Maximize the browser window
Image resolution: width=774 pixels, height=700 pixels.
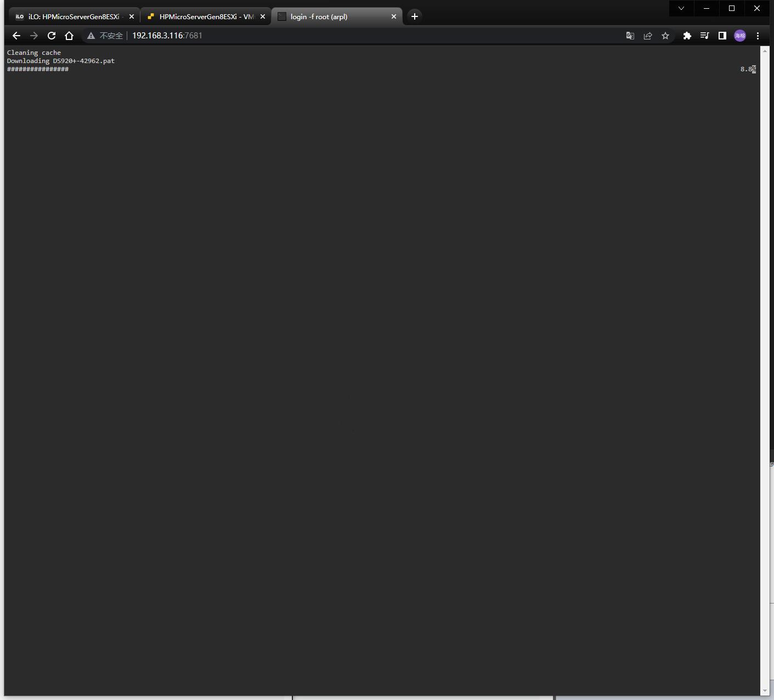(x=732, y=8)
